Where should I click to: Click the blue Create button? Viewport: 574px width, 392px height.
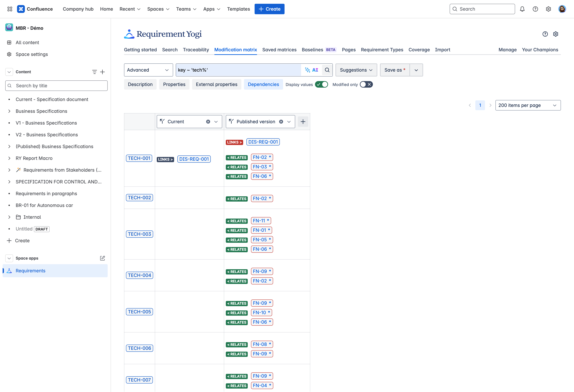(x=269, y=9)
